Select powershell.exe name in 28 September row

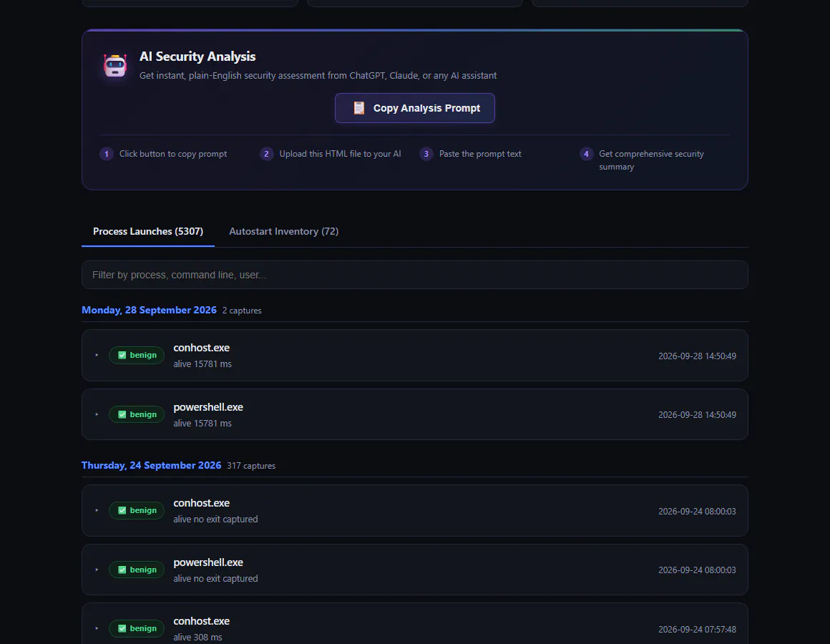point(208,407)
